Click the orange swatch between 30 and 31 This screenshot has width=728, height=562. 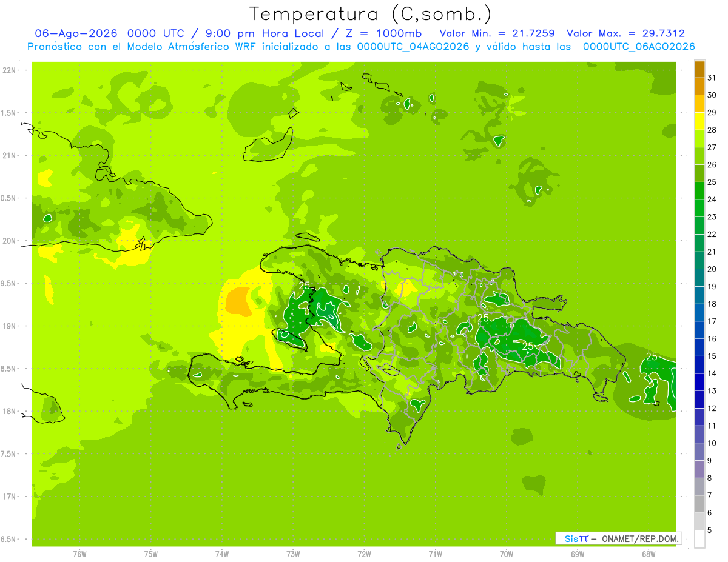pyautogui.click(x=699, y=87)
